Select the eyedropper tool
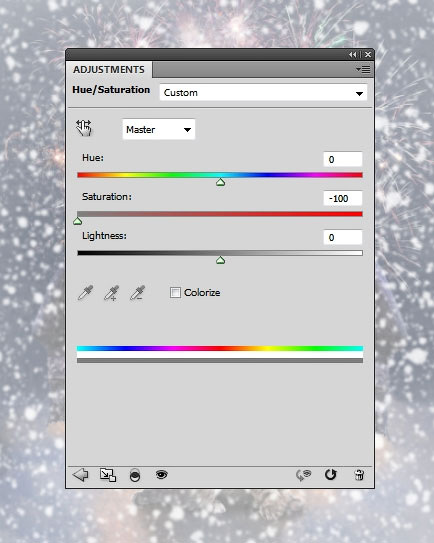This screenshot has width=434, height=543. coord(85,293)
